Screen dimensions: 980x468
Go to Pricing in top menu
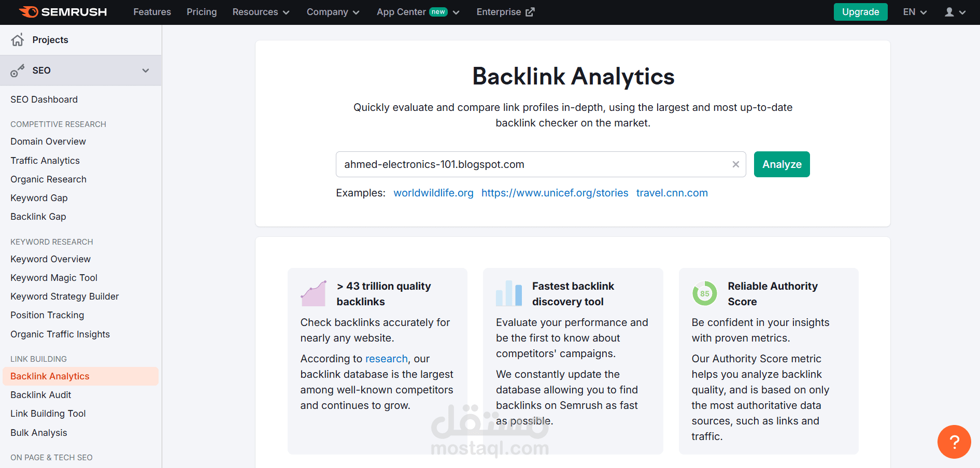pos(202,12)
